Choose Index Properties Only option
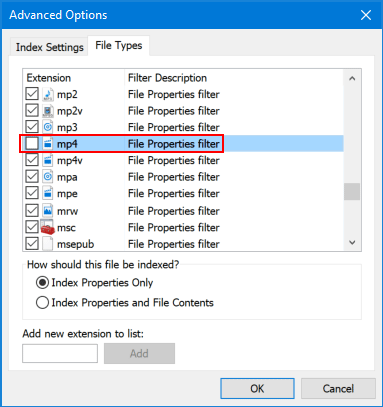 tap(94, 283)
